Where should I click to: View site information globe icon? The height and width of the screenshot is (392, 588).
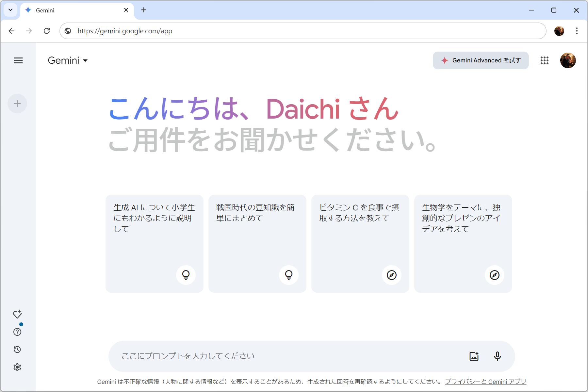(x=68, y=31)
